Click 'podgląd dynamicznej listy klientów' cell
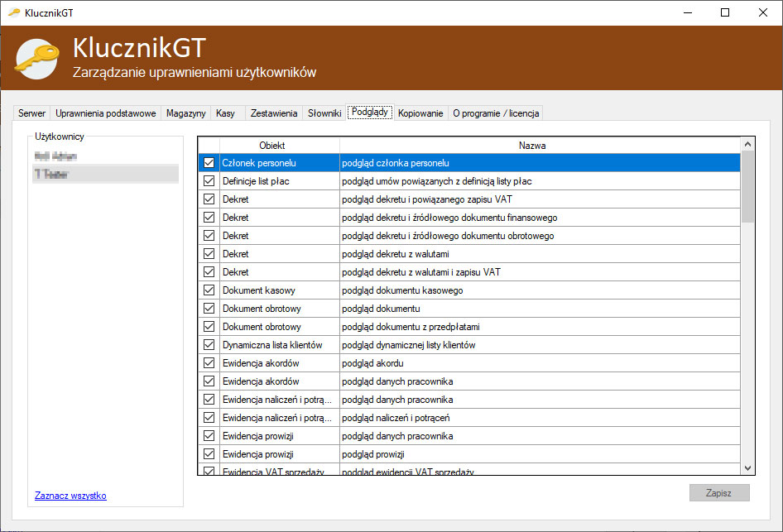Screen dimensions: 783x532 [540, 344]
